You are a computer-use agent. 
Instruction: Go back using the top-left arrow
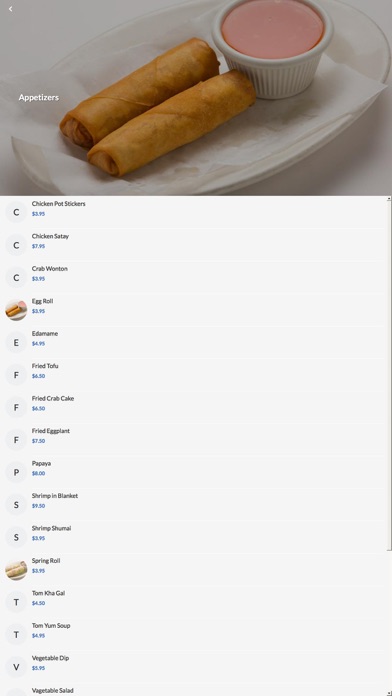[x=10, y=9]
